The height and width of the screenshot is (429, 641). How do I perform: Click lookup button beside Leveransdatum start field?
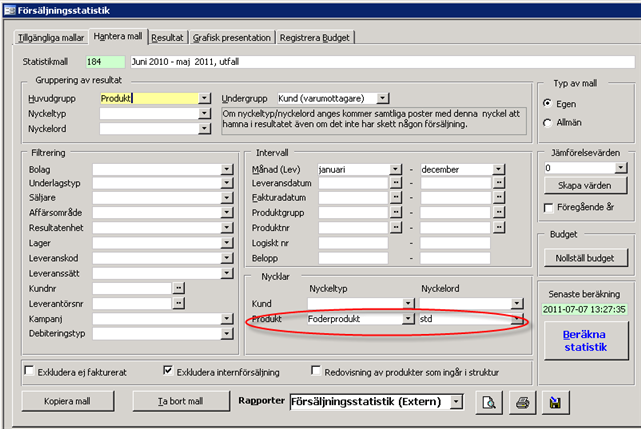395,185
